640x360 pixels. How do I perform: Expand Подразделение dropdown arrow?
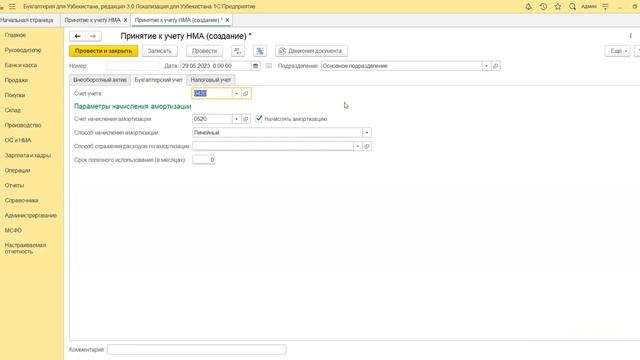486,66
